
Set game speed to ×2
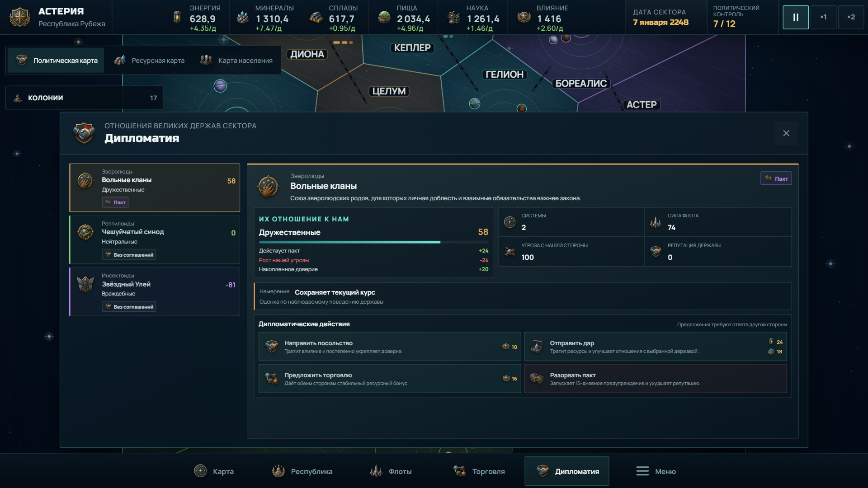point(851,17)
